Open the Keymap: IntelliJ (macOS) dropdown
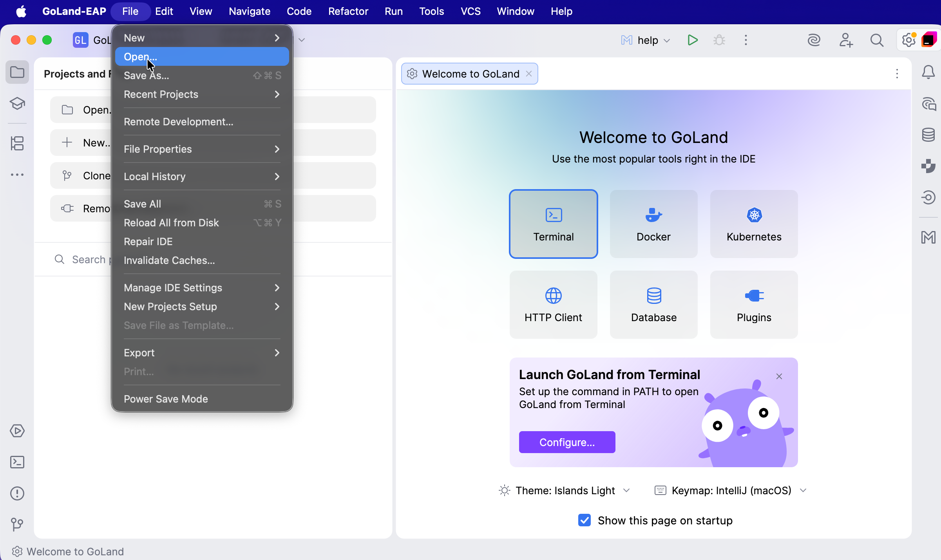 [x=803, y=491]
